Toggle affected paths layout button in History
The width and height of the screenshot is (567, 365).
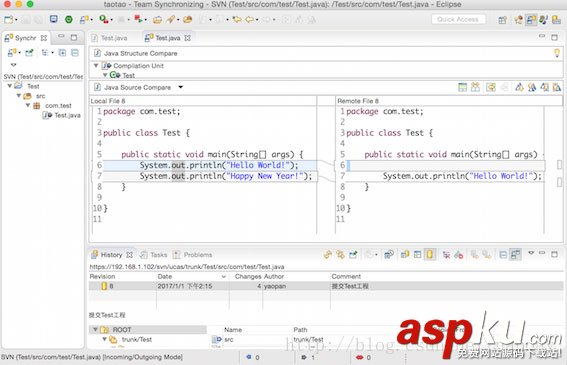(x=515, y=254)
